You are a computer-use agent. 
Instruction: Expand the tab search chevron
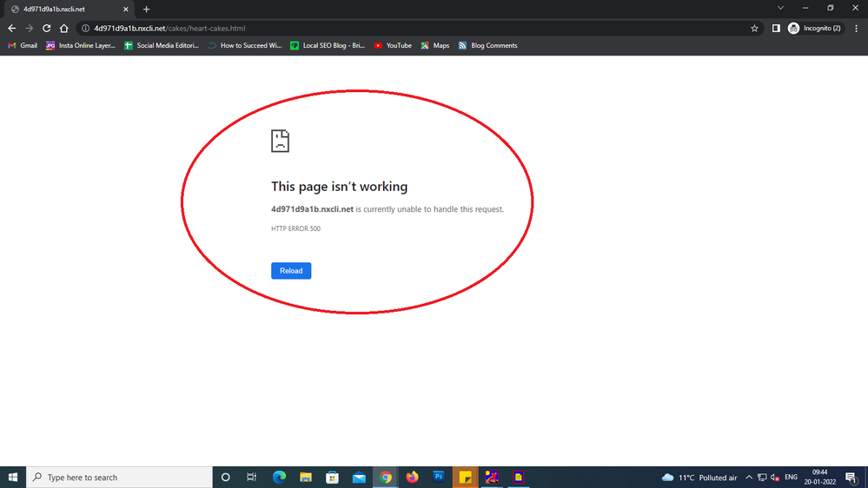click(x=780, y=8)
